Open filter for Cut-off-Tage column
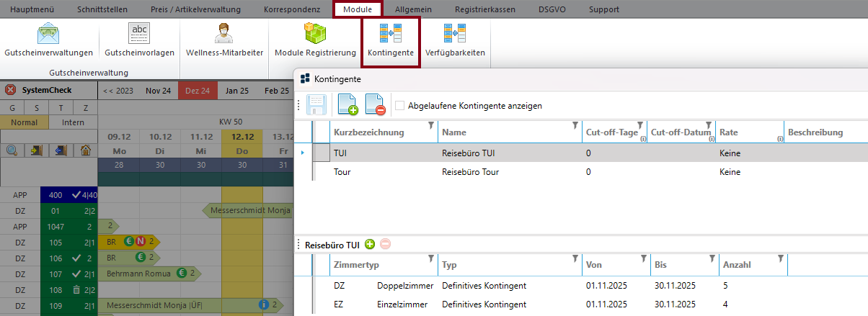 640,126
